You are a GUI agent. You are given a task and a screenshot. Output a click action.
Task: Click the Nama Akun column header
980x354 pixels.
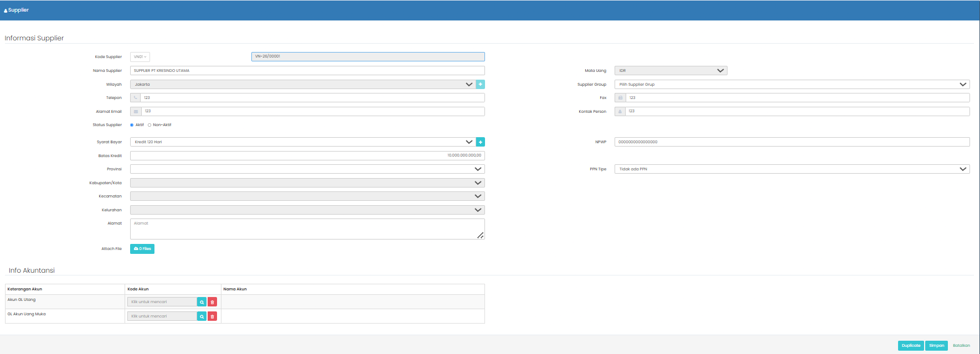pyautogui.click(x=235, y=289)
